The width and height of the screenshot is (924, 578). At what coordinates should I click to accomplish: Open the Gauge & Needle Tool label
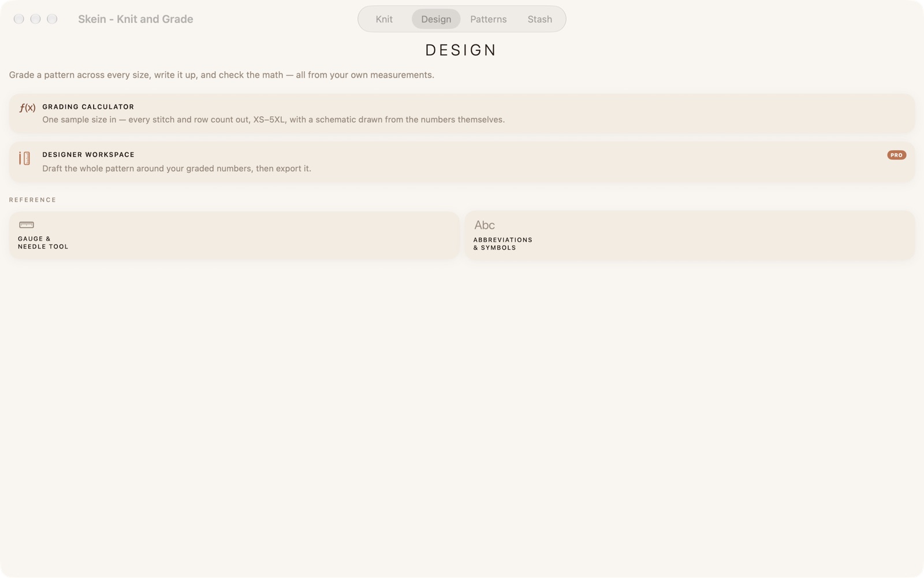click(43, 243)
